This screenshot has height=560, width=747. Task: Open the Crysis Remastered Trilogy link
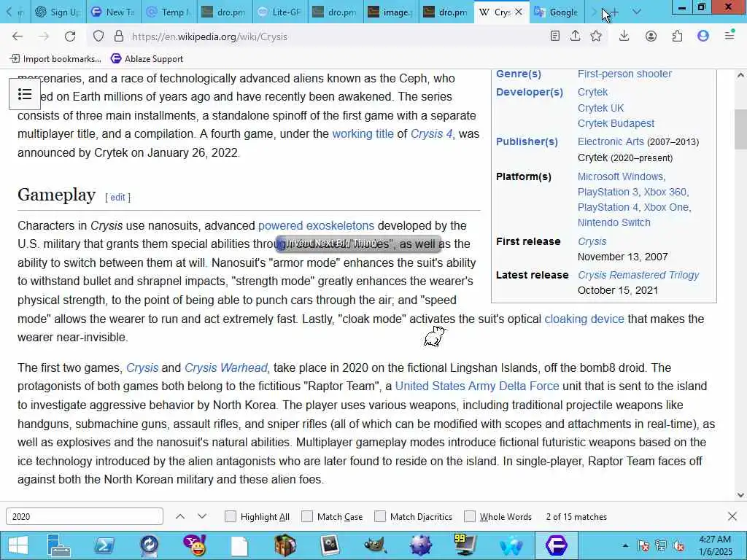638,275
